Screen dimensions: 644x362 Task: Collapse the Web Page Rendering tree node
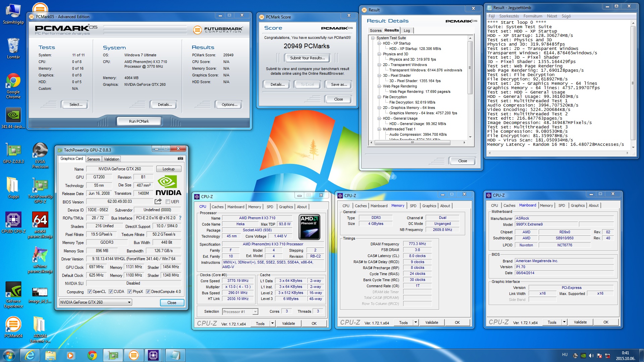tap(379, 86)
